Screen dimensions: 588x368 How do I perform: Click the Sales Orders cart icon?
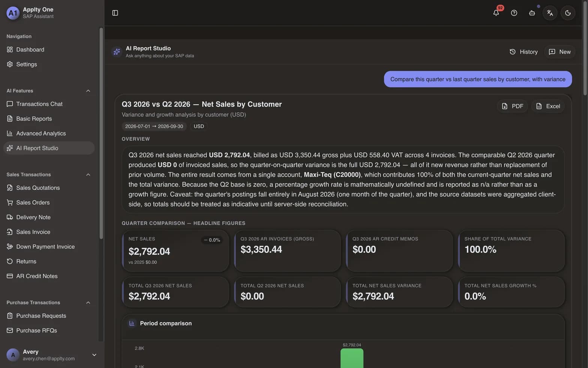pyautogui.click(x=10, y=202)
